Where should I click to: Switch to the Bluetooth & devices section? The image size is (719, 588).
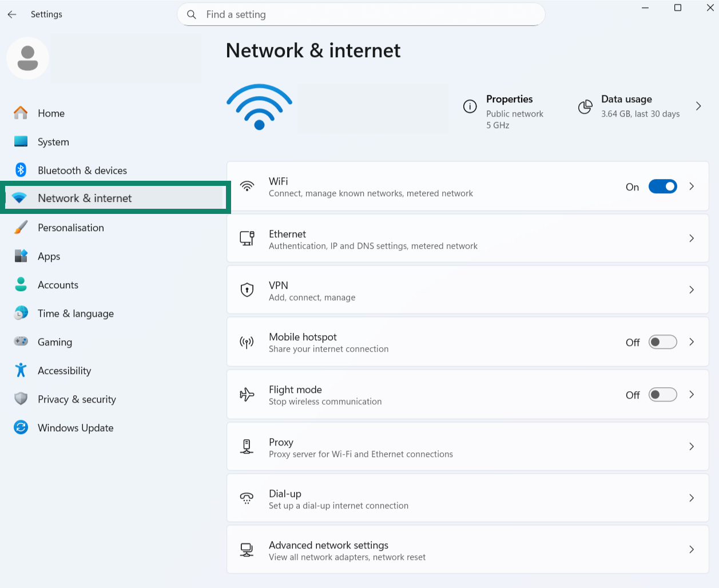pos(82,170)
